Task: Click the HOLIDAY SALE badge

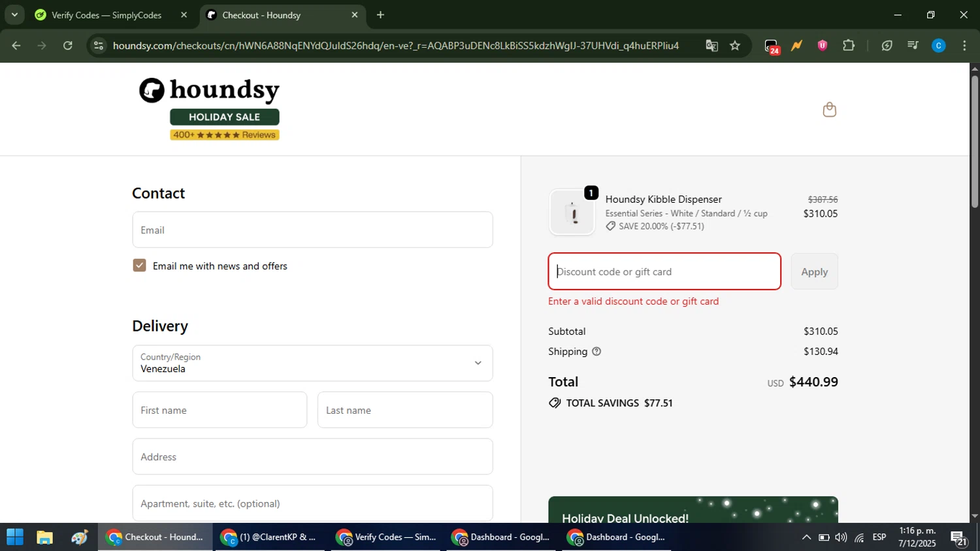Action: click(x=225, y=117)
